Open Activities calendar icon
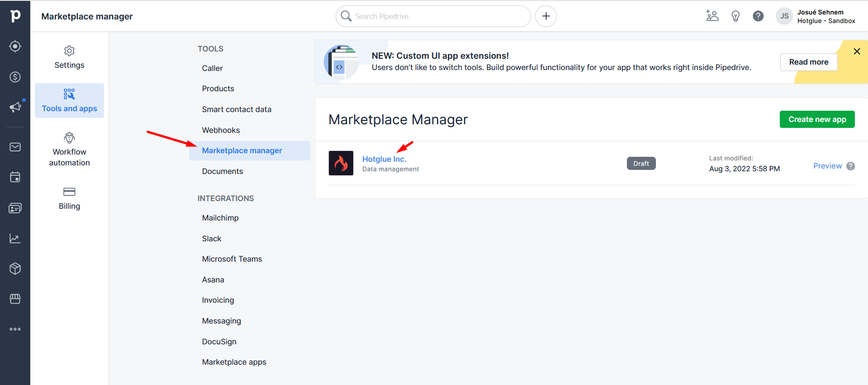This screenshot has width=868, height=385. coord(15,177)
